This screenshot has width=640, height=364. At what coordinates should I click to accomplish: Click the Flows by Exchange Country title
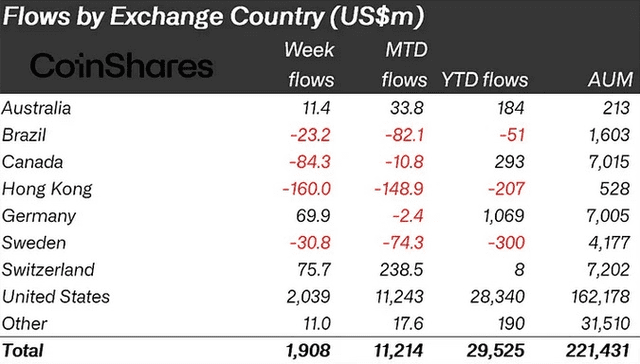tap(213, 17)
